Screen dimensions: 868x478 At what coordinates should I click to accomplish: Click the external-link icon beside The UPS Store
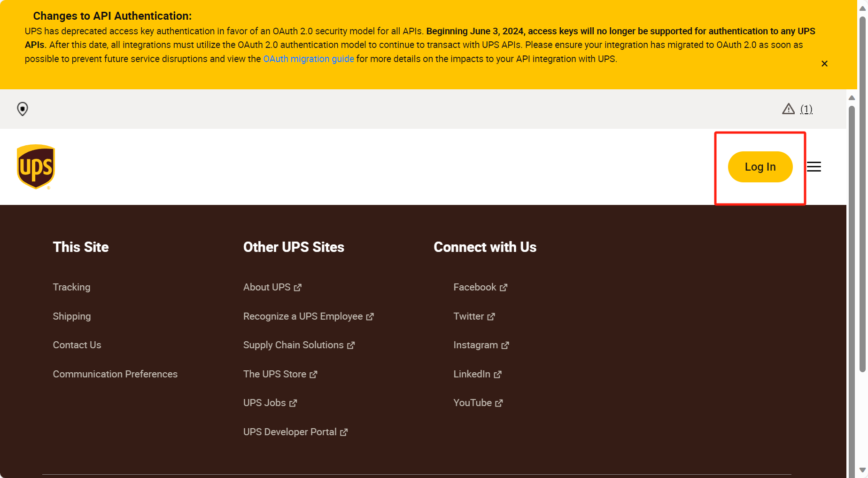coord(314,374)
